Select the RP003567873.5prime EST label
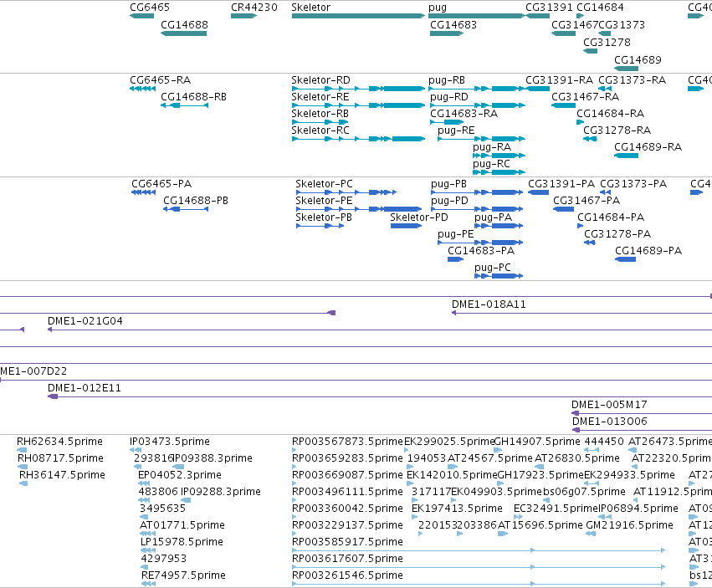Viewport: 712px width, 588px height. click(347, 442)
